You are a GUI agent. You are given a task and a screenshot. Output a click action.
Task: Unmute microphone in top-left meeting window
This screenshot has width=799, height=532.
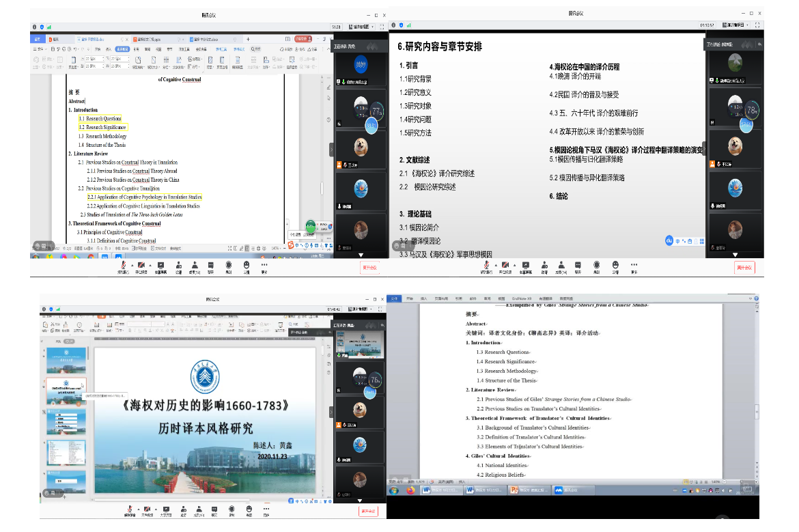[123, 267]
